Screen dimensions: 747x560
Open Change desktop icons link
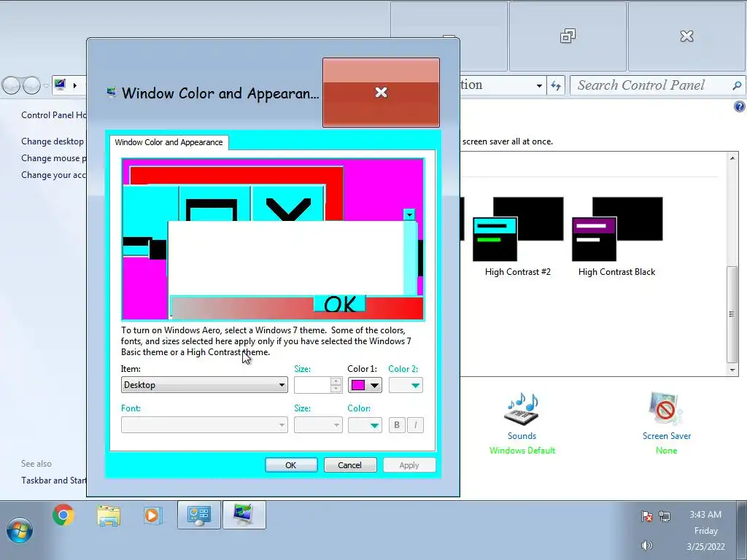pyautogui.click(x=53, y=141)
